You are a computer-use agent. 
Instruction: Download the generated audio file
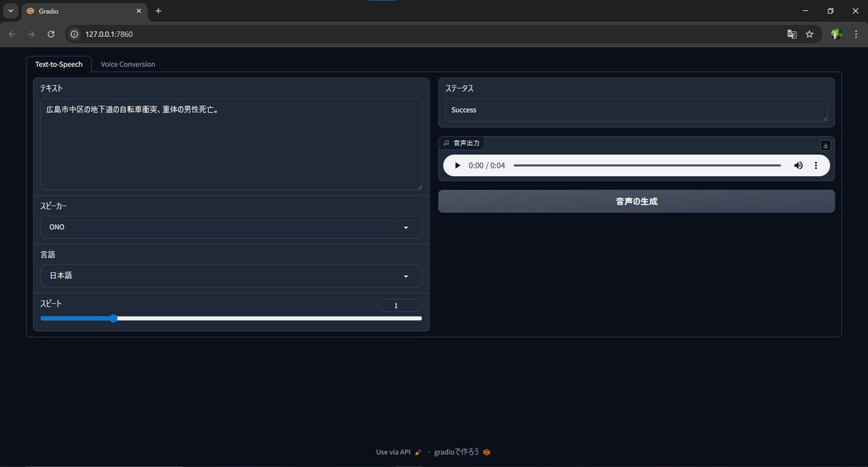coord(825,145)
